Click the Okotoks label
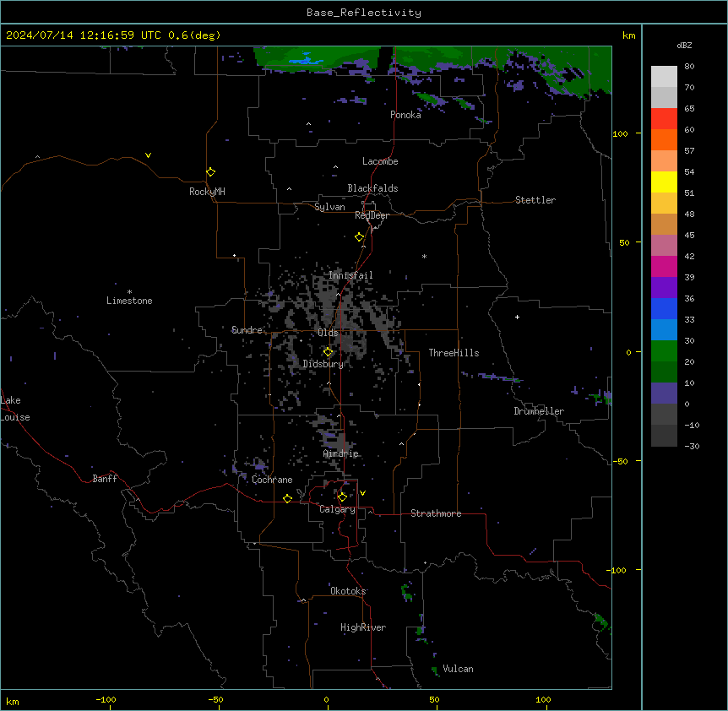The height and width of the screenshot is (711, 728). [x=348, y=591]
